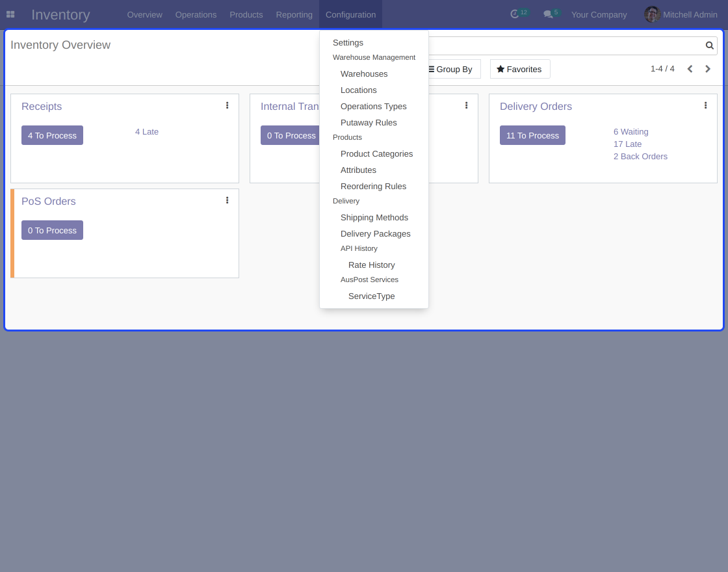
Task: Close the Configuration menu
Action: [350, 15]
